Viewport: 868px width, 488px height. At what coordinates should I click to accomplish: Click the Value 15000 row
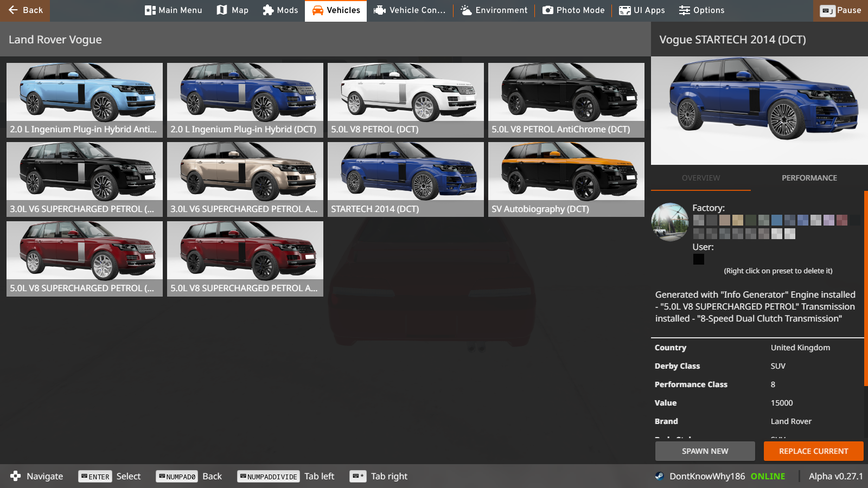[x=757, y=403]
